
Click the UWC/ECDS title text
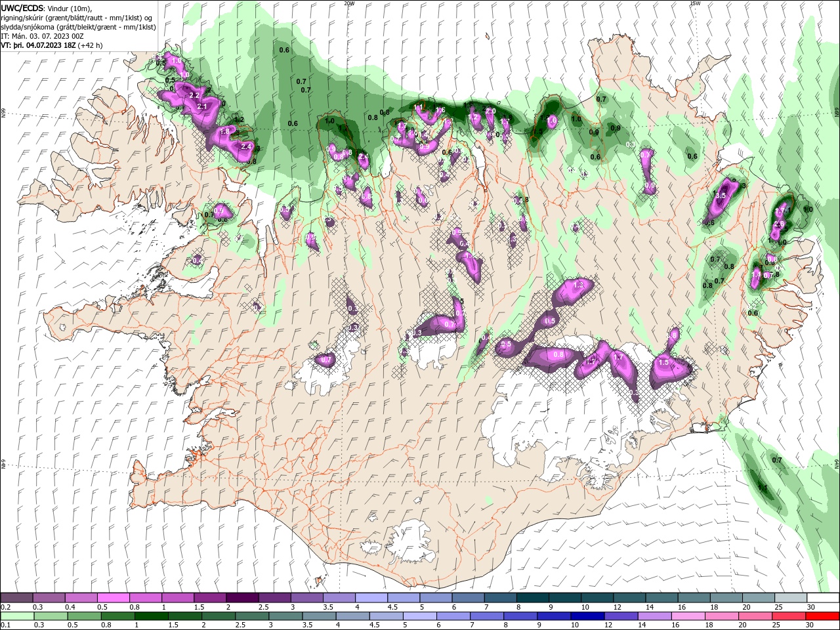pyautogui.click(x=22, y=8)
